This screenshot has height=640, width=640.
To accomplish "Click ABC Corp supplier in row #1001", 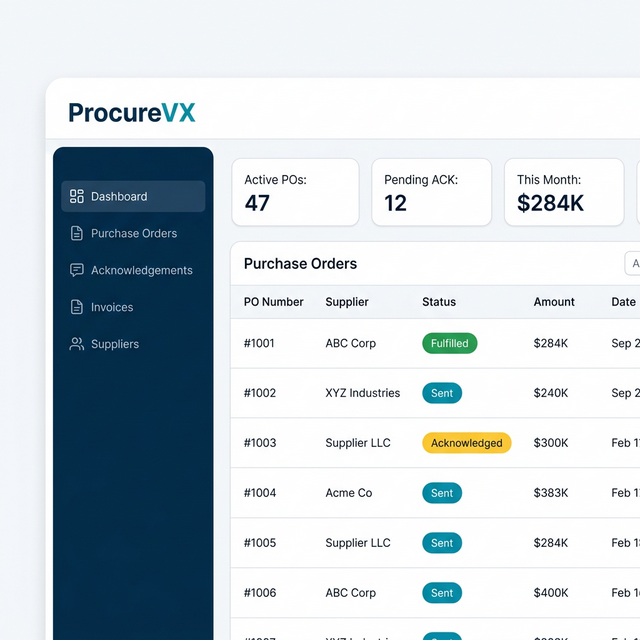I will (351, 343).
